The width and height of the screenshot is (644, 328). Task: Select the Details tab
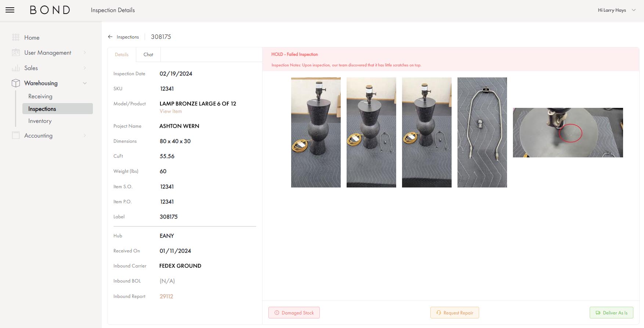122,55
